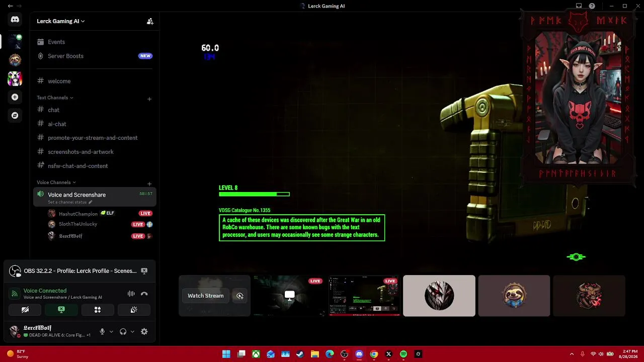Add a server with plus icon

15,97
